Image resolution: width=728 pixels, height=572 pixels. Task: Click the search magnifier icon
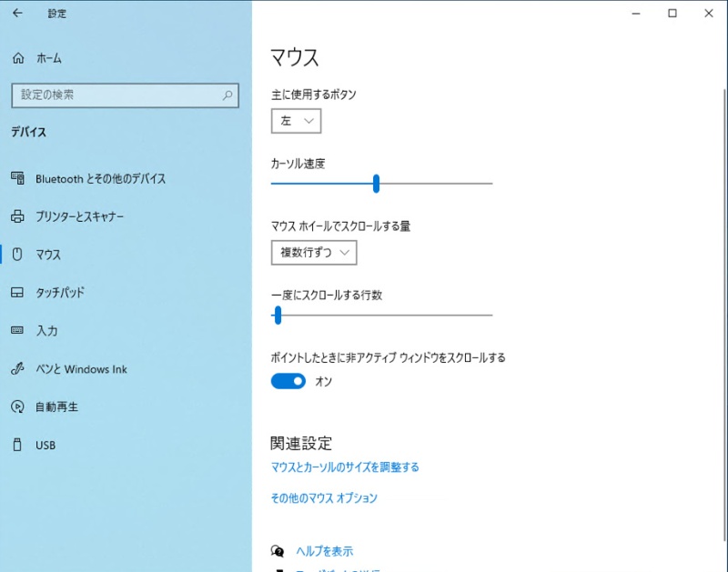(227, 95)
